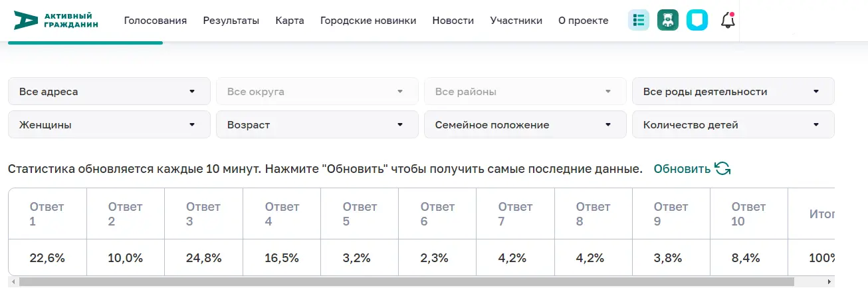Expand the Количество детей dropdown
The image size is (868, 298).
(733, 124)
